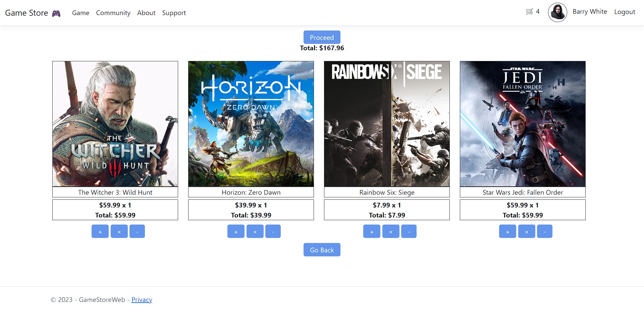Click the 'Rainbow Six: Siege' title
Screen dimensions: 644x310
pos(387,192)
